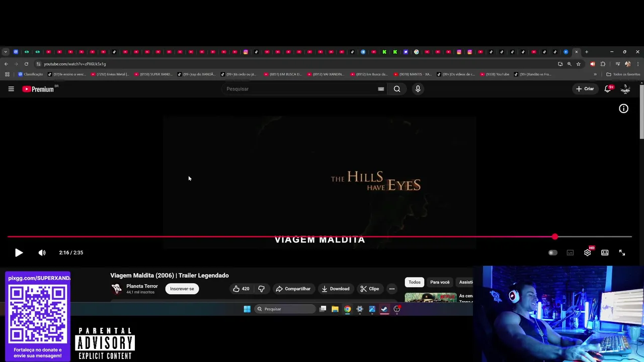Bookmark this page with star
644x362 pixels.
tap(578, 64)
